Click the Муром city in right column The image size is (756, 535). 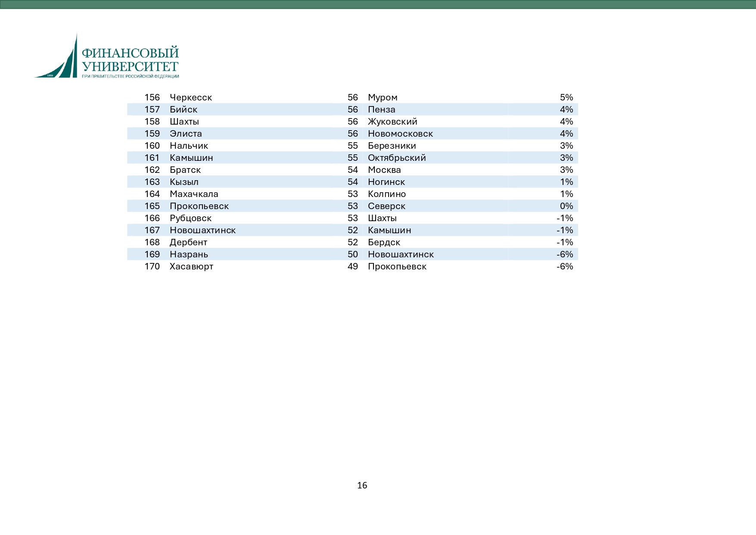(x=383, y=97)
